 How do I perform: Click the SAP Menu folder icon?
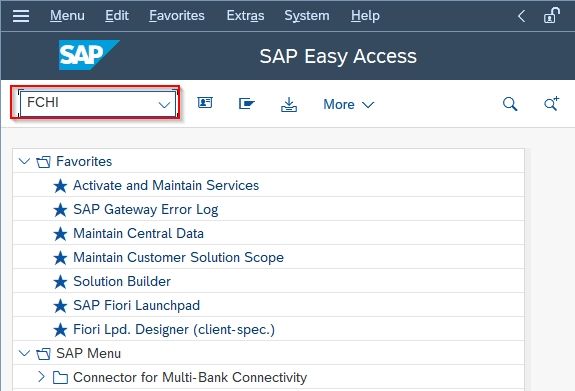(x=43, y=354)
